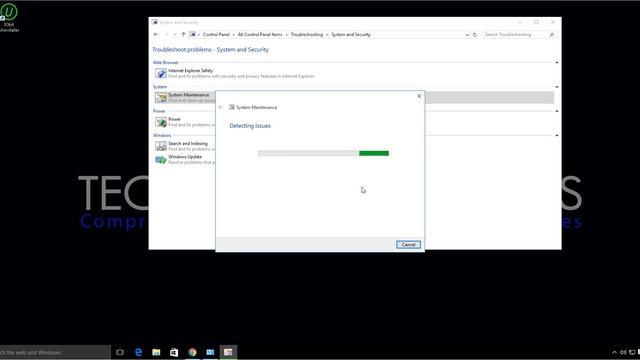Open the Windows Update troubleshooter link
640x360 pixels.
point(185,157)
